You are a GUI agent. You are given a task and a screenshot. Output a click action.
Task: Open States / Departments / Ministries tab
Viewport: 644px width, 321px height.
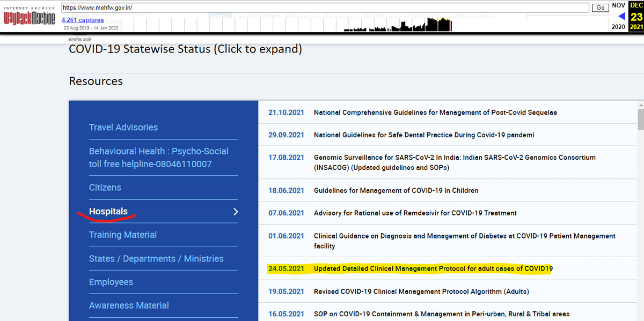156,259
